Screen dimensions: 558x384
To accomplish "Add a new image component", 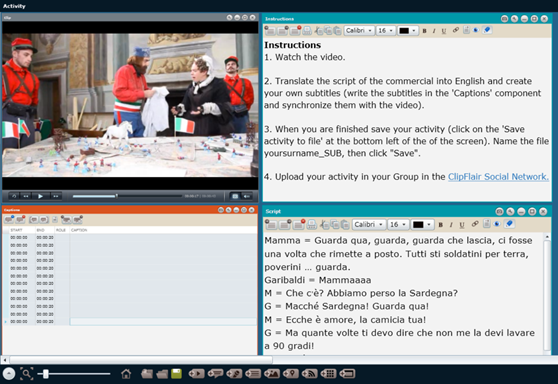I will point(272,373).
